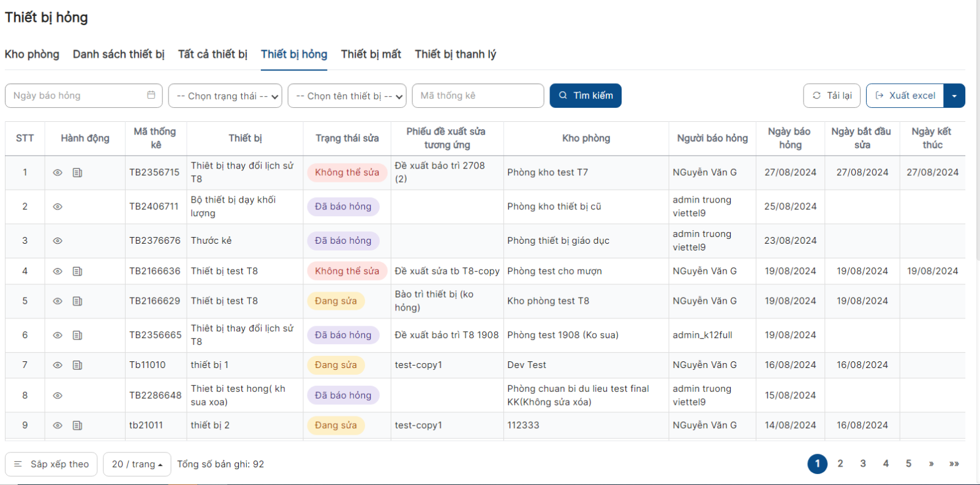
Task: Click the eye view icon for TB2356715
Action: (58, 173)
